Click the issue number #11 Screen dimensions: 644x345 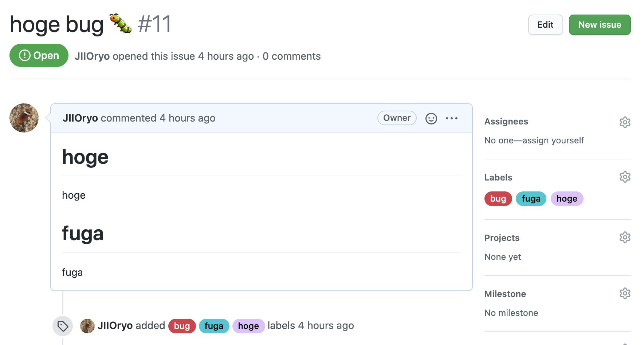coord(154,25)
